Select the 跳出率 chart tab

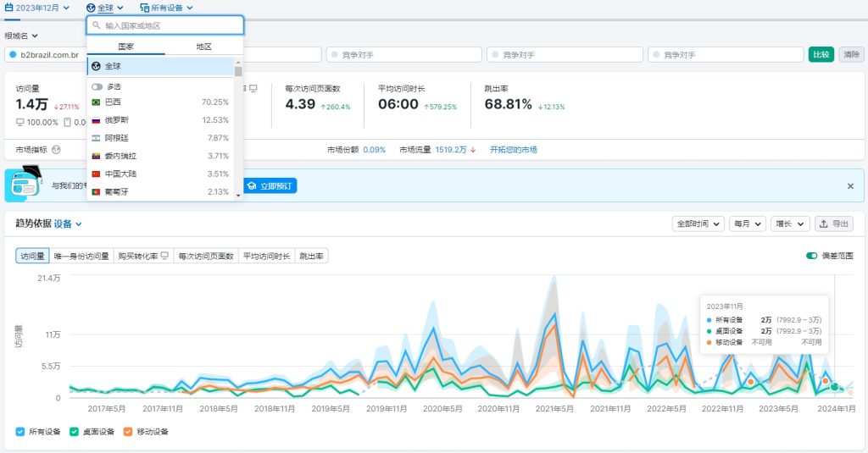click(x=311, y=256)
